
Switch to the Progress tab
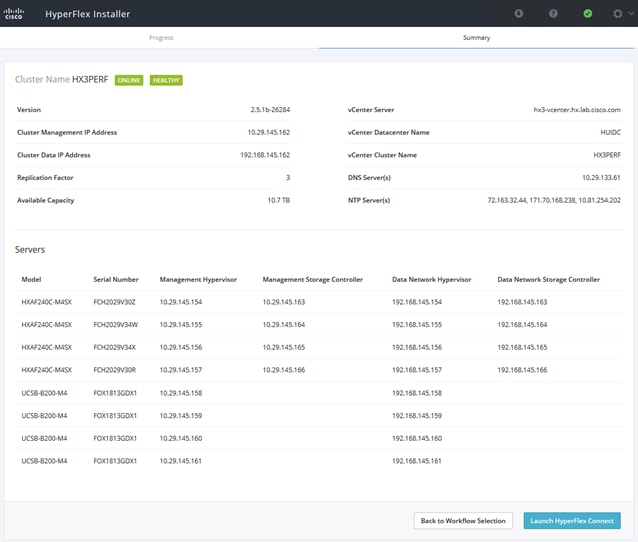(161, 37)
